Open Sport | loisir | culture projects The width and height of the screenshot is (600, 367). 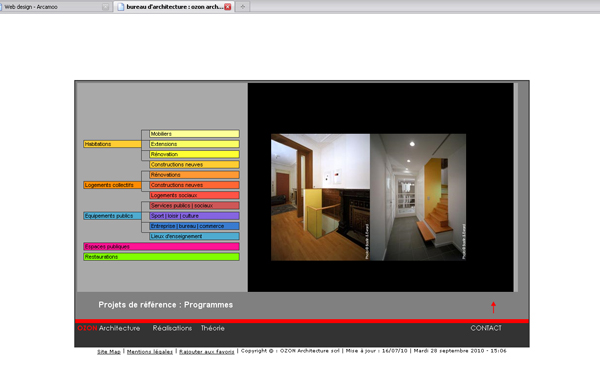pos(194,216)
